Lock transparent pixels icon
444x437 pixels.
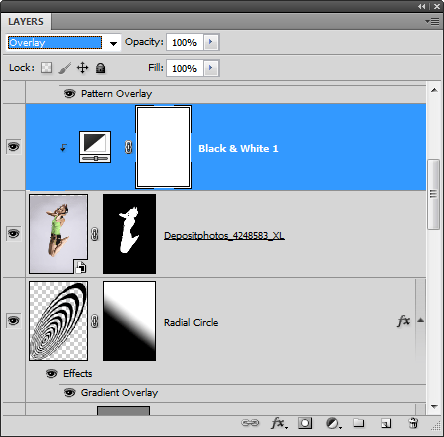[47, 68]
